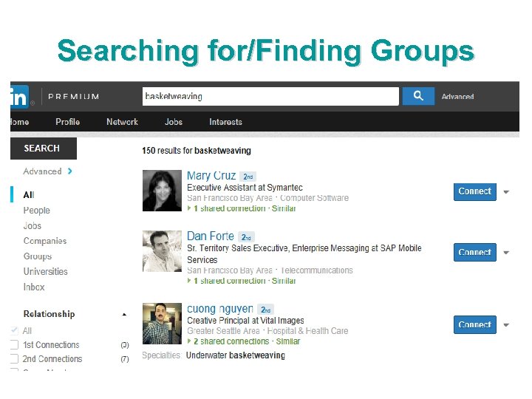
Task: Click the green arrow before Mary Cruz's shared connection
Action: click(189, 208)
